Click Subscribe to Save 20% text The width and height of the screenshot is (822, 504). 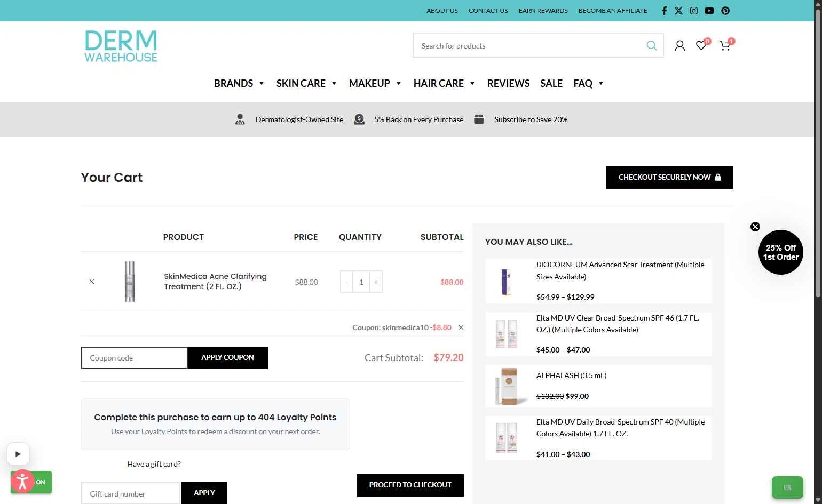[531, 119]
